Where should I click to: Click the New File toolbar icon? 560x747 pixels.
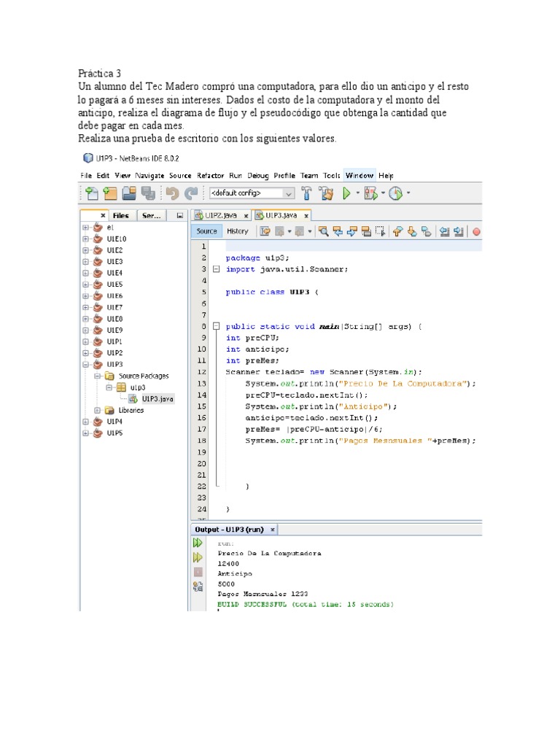tap(92, 193)
